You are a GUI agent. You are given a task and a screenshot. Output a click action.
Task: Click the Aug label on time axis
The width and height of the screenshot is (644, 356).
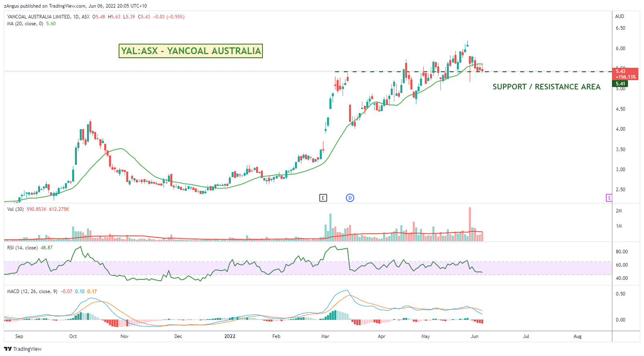(x=577, y=336)
